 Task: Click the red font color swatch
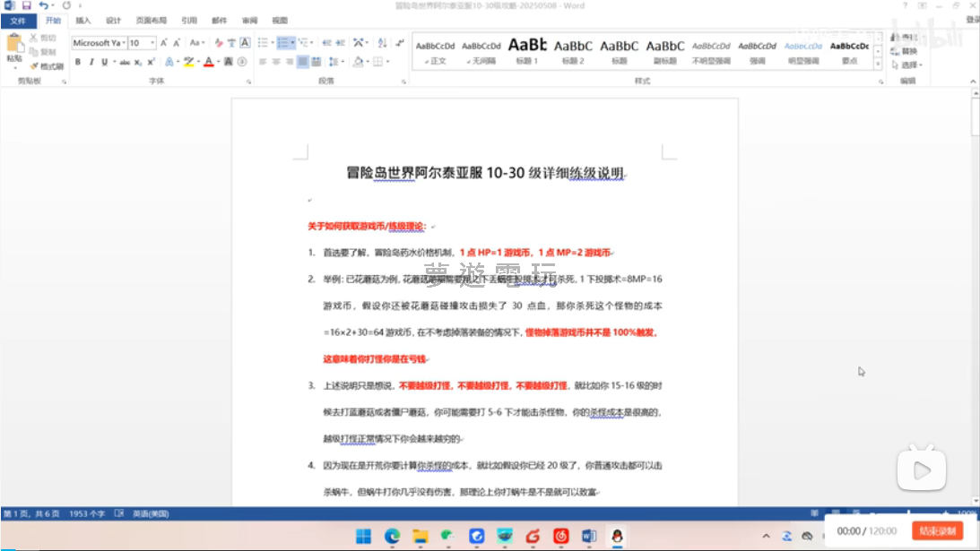208,62
